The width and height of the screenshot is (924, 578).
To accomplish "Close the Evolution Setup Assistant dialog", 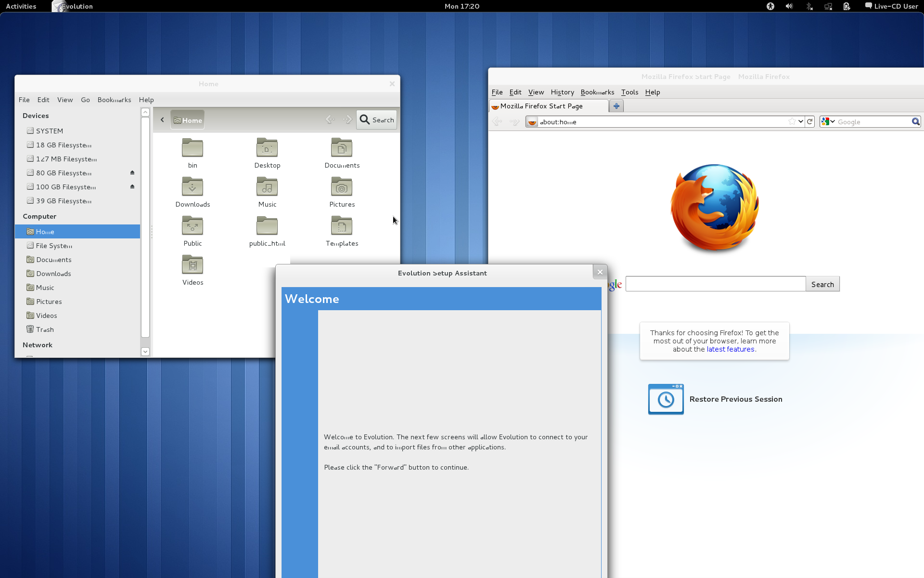I will click(600, 272).
